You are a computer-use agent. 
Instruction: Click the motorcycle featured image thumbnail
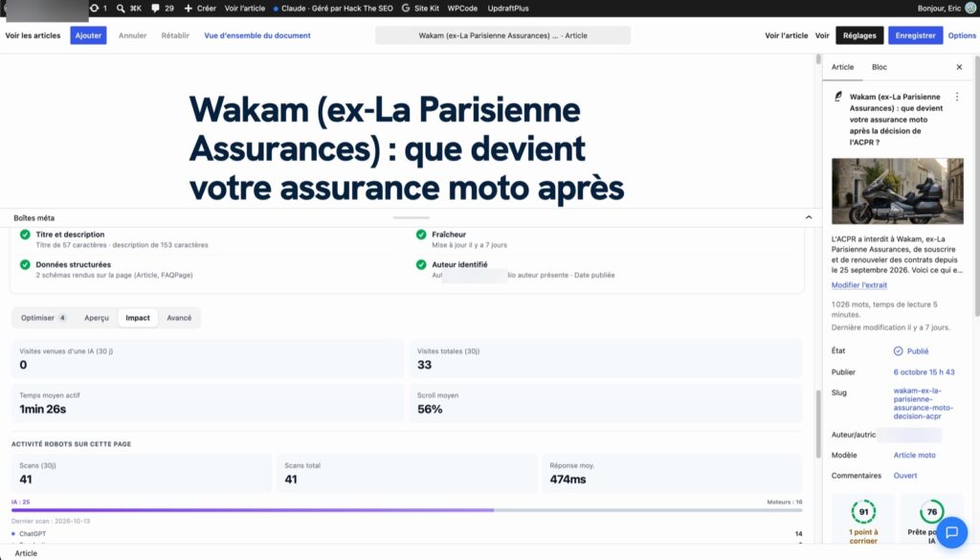897,191
